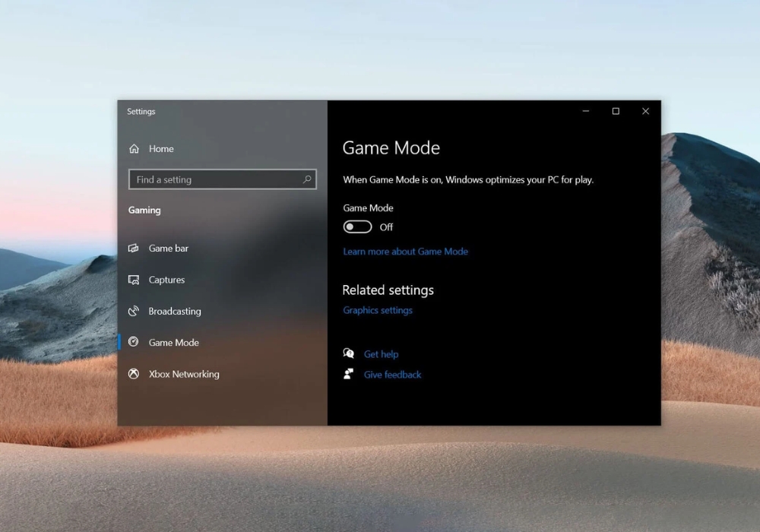Screen dimensions: 760x532
Task: Open the Graphics settings link
Action: [x=378, y=310]
